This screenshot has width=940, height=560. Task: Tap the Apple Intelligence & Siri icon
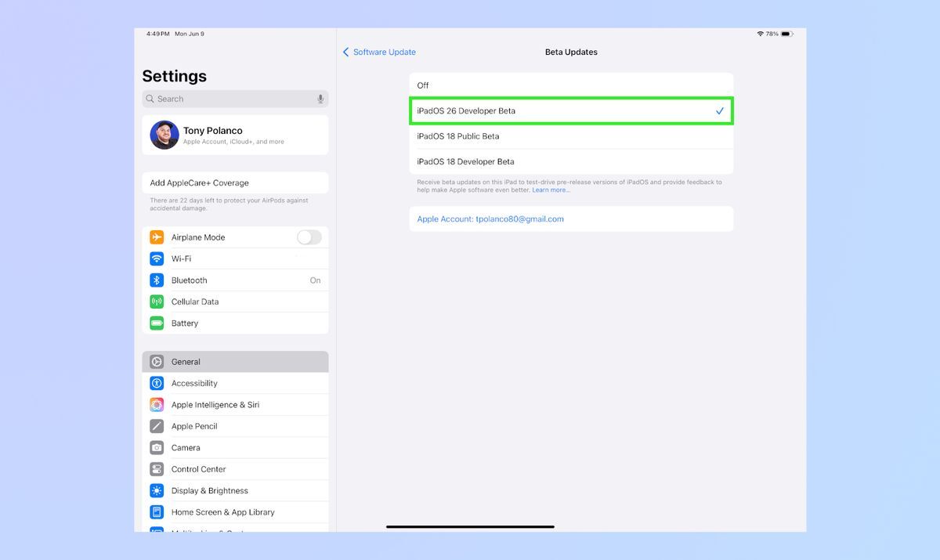click(x=157, y=405)
